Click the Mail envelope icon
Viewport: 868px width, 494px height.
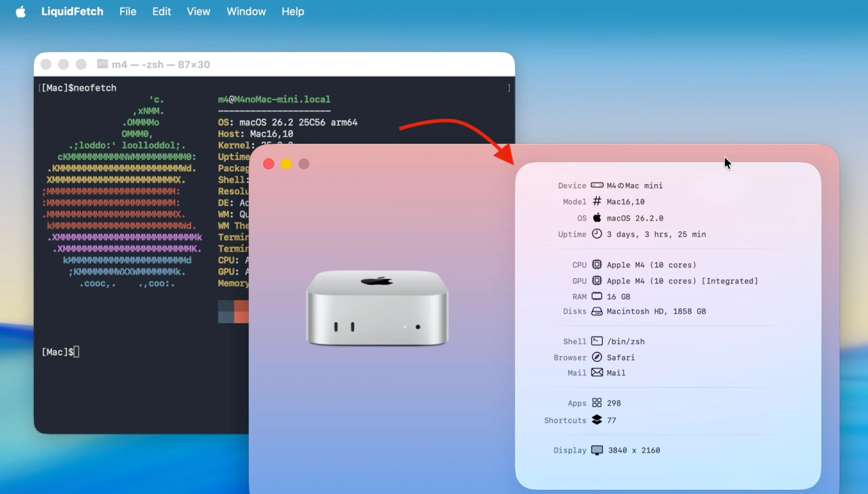pos(597,373)
